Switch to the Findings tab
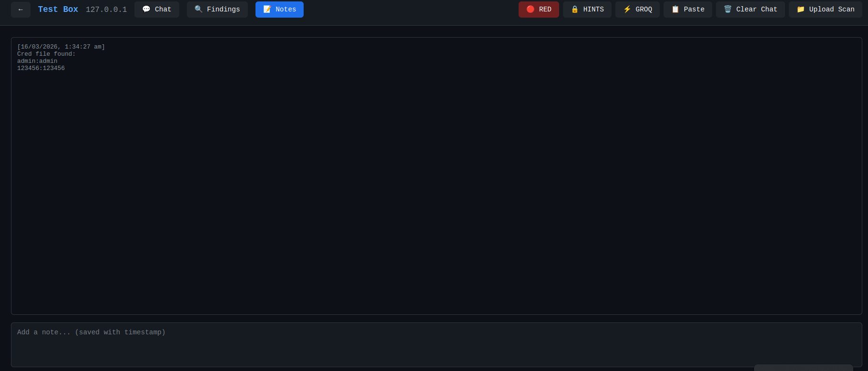Viewport: 868px width, 371px height. [217, 10]
